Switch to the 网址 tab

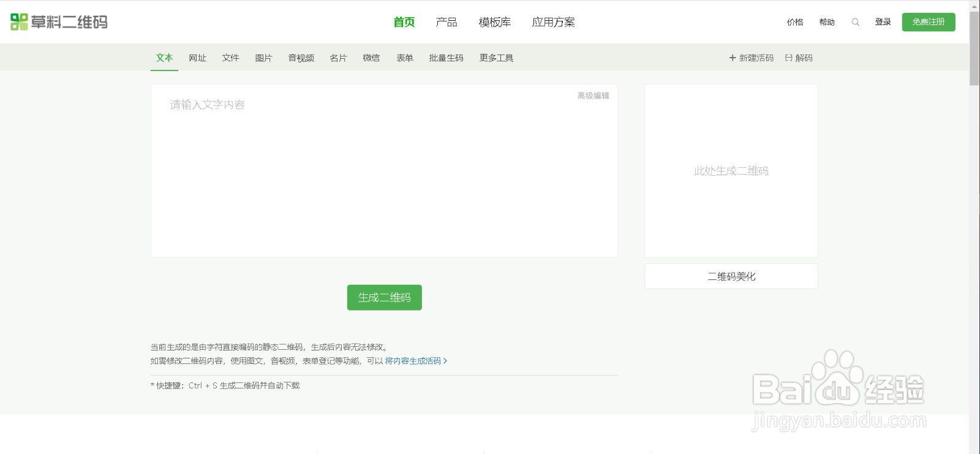click(197, 58)
